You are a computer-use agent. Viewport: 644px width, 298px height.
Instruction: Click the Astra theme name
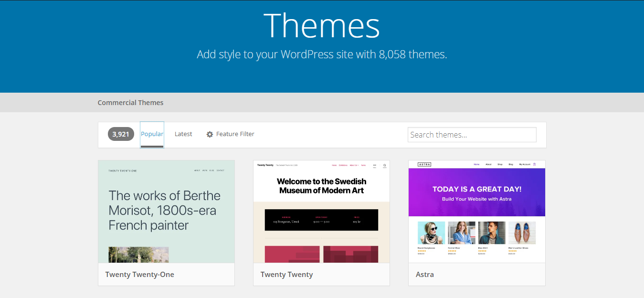425,275
